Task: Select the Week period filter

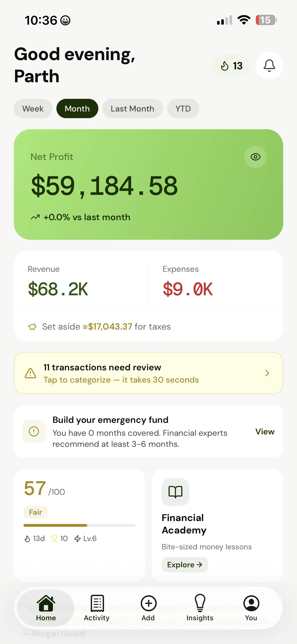Action: (x=33, y=108)
